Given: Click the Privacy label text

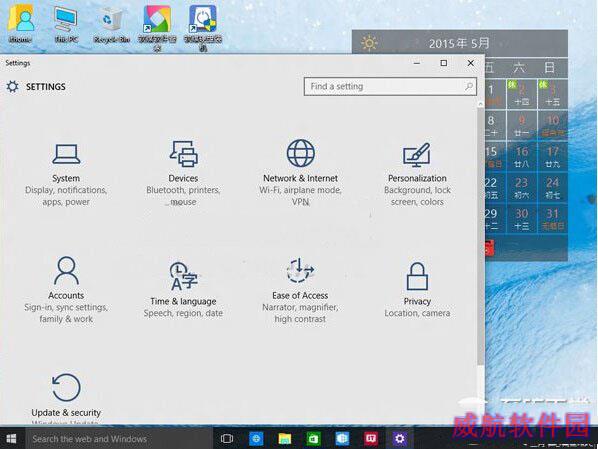Looking at the screenshot, I should pyautogui.click(x=417, y=301).
